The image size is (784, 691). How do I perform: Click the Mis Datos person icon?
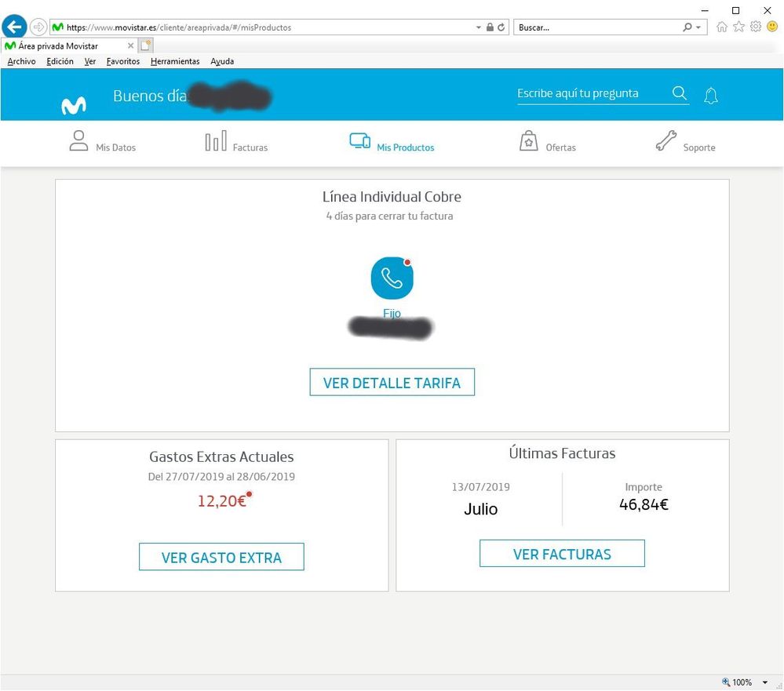[x=78, y=141]
